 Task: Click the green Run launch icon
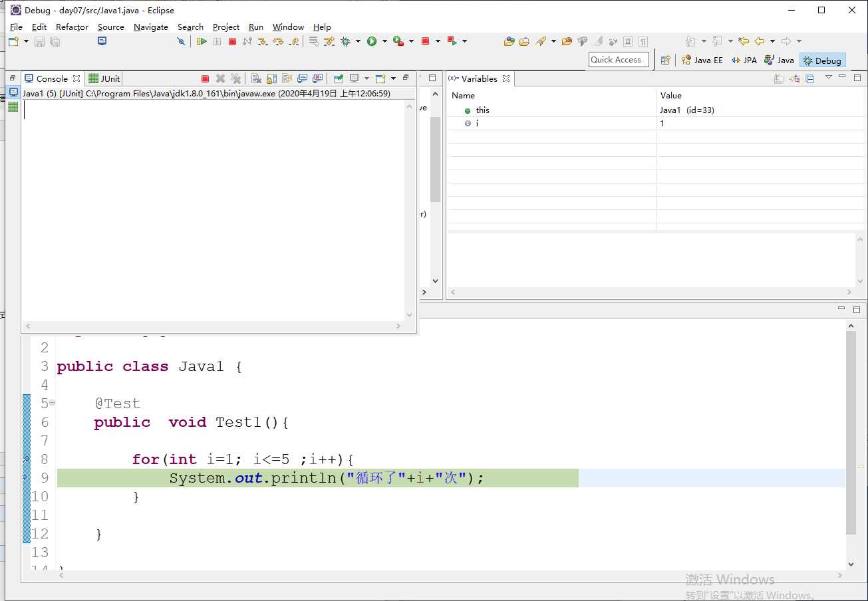click(372, 41)
